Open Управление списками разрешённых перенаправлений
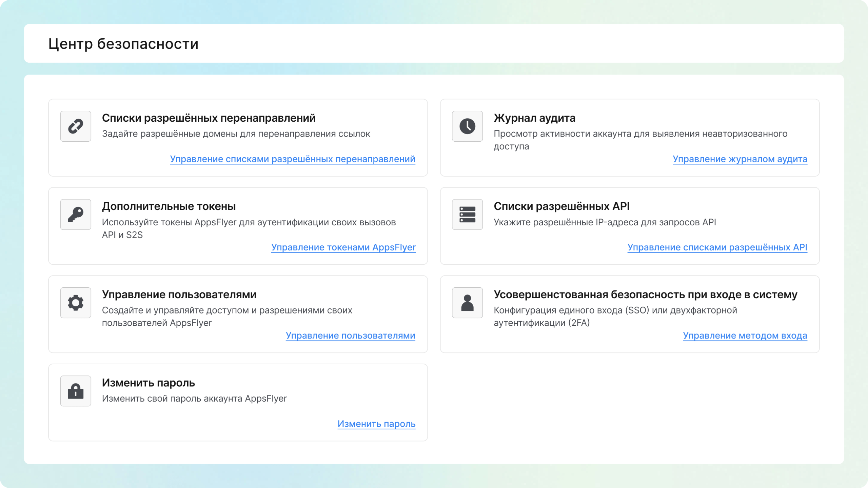Image resolution: width=868 pixels, height=488 pixels. [x=292, y=159]
